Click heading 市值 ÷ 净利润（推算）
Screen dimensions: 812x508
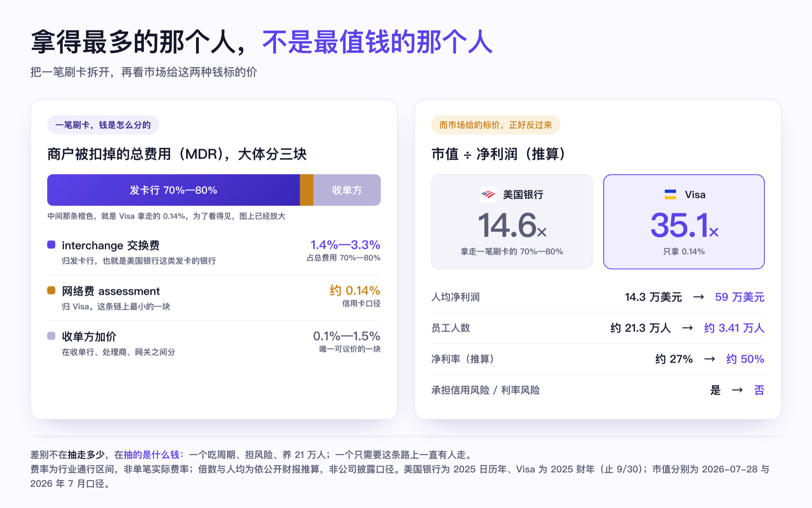498,154
